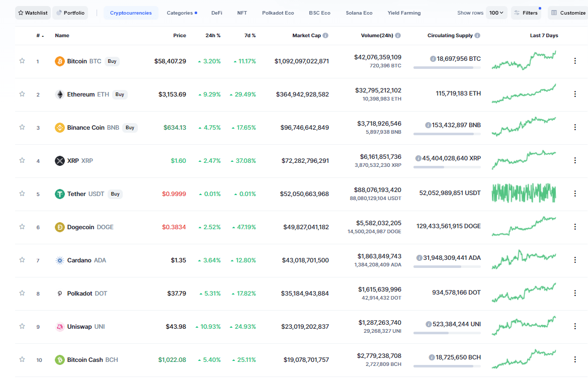Open Binance Coin row more options

click(x=575, y=127)
